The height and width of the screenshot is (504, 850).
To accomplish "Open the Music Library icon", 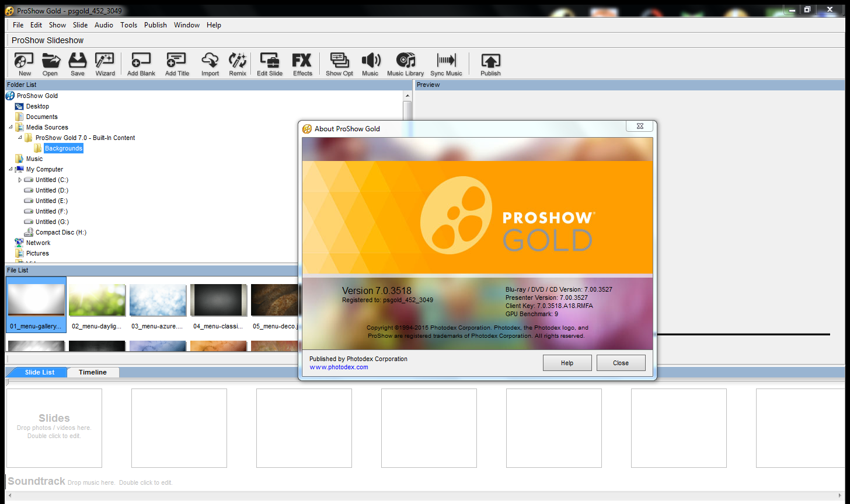I will click(x=406, y=64).
